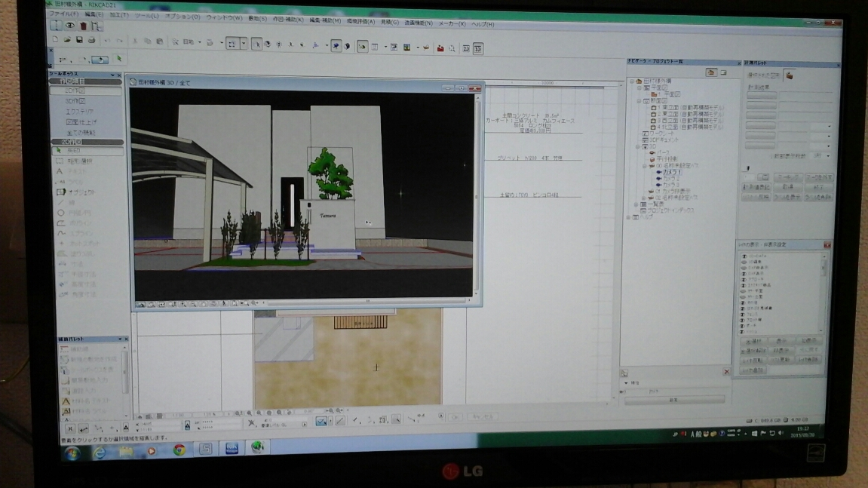Click the Open file folder icon

(x=67, y=40)
